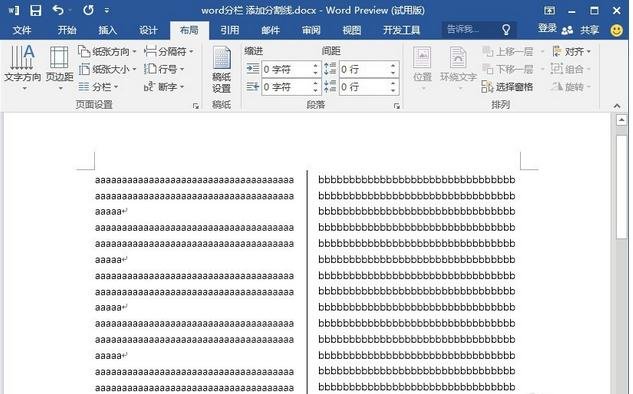The width and height of the screenshot is (633, 394).
Task: Click the first line of b's in right column
Action: 417,180
